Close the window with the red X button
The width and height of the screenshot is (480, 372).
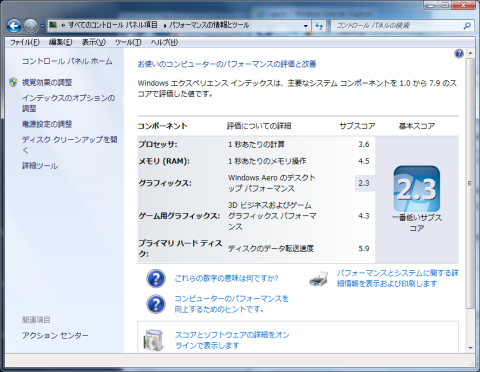464,5
